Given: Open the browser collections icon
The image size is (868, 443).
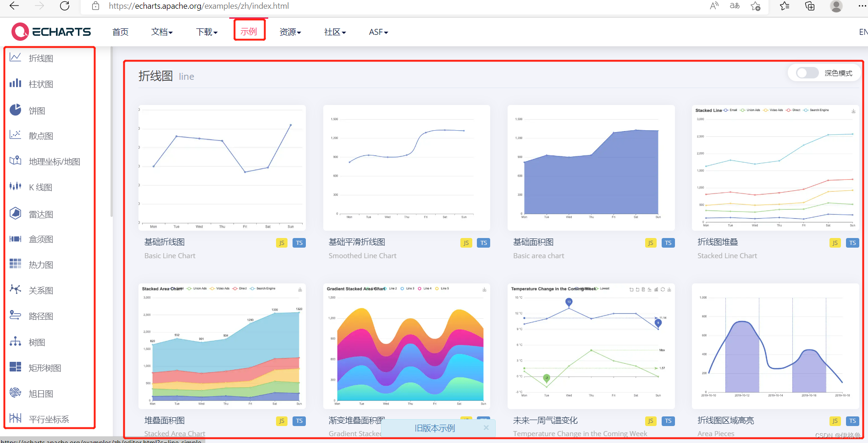Looking at the screenshot, I should 810,6.
